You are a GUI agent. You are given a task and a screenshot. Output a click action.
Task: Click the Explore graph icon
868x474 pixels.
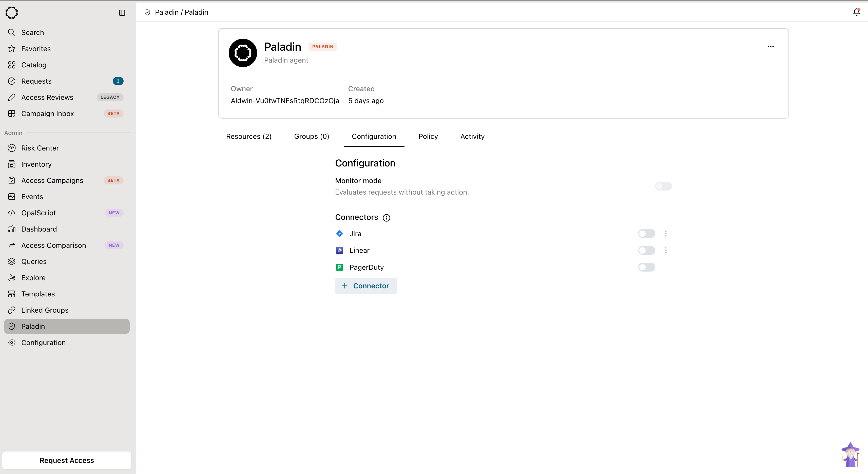pos(12,277)
